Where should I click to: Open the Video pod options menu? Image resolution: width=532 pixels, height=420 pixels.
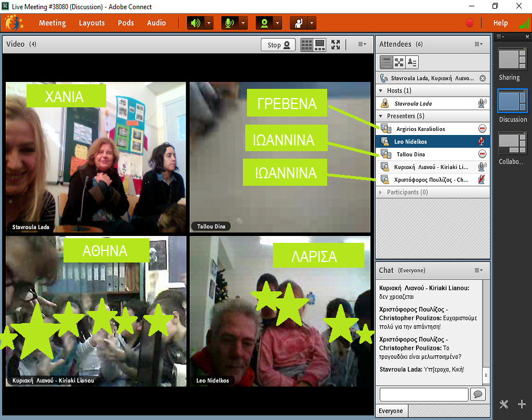pos(362,44)
